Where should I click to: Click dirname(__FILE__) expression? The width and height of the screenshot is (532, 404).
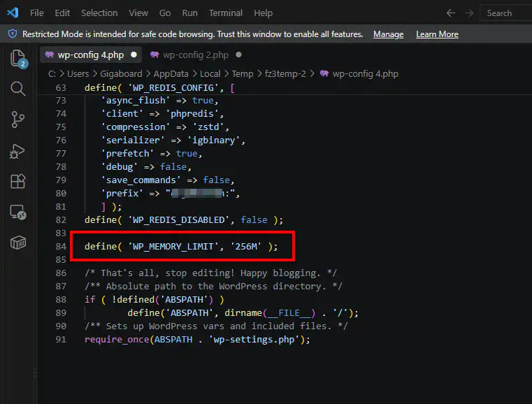[x=270, y=312]
